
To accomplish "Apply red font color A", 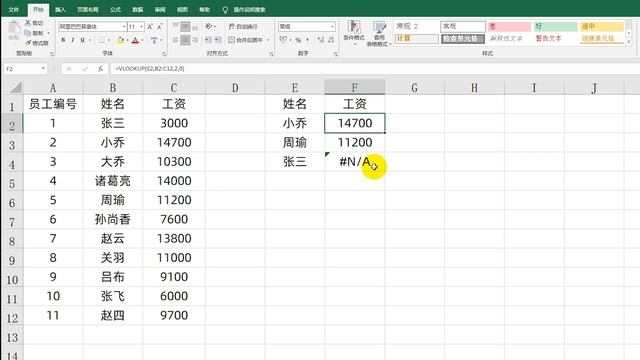I will [135, 40].
